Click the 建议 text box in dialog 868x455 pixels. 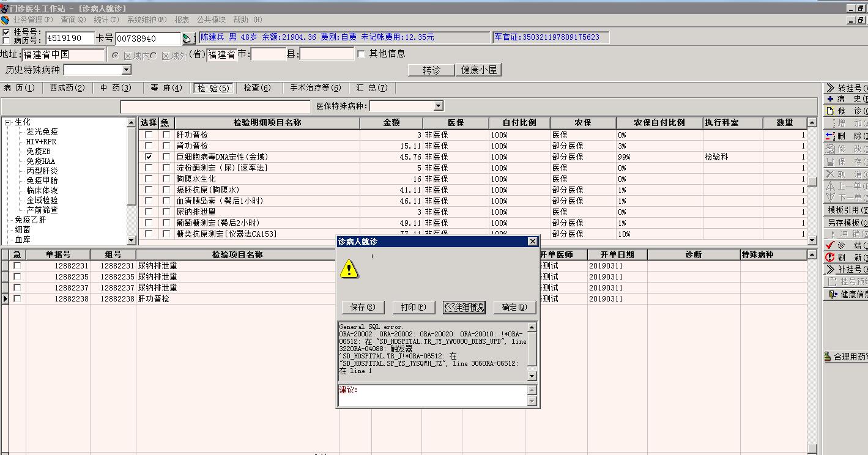pyautogui.click(x=432, y=395)
